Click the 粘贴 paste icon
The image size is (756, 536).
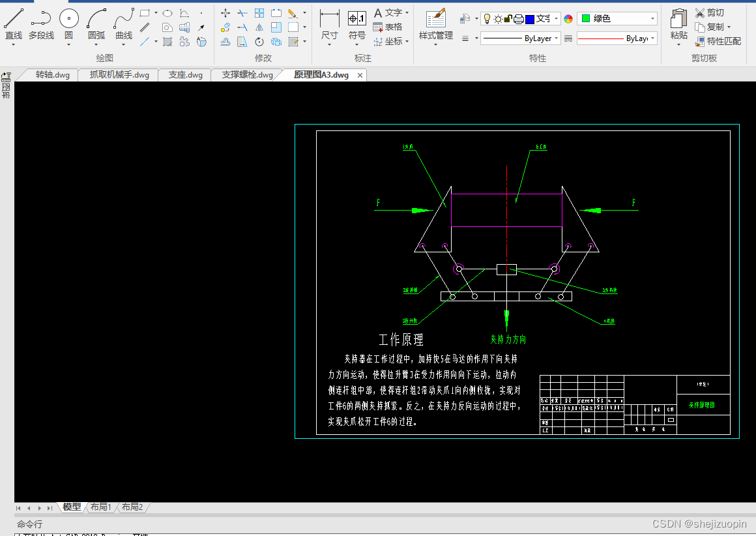point(679,20)
